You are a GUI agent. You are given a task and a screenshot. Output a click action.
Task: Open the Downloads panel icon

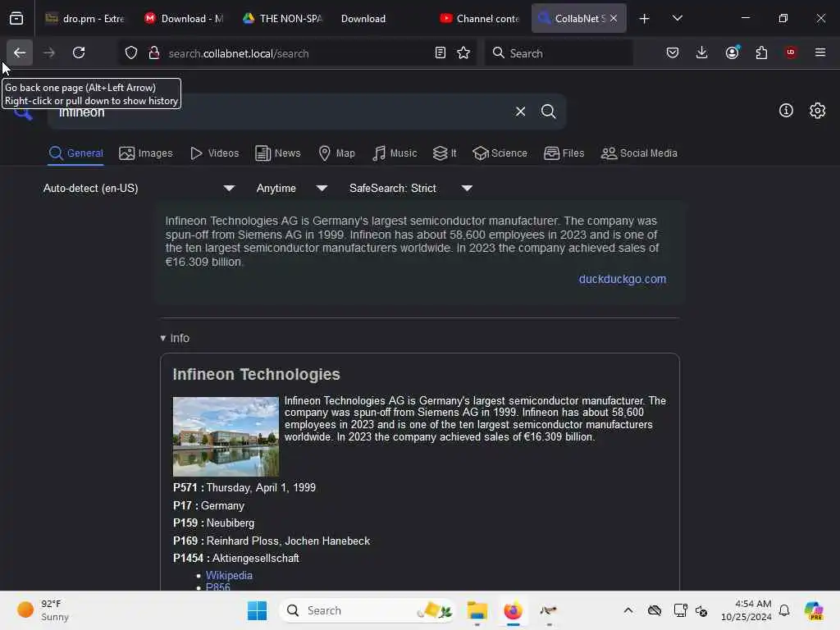coord(702,52)
